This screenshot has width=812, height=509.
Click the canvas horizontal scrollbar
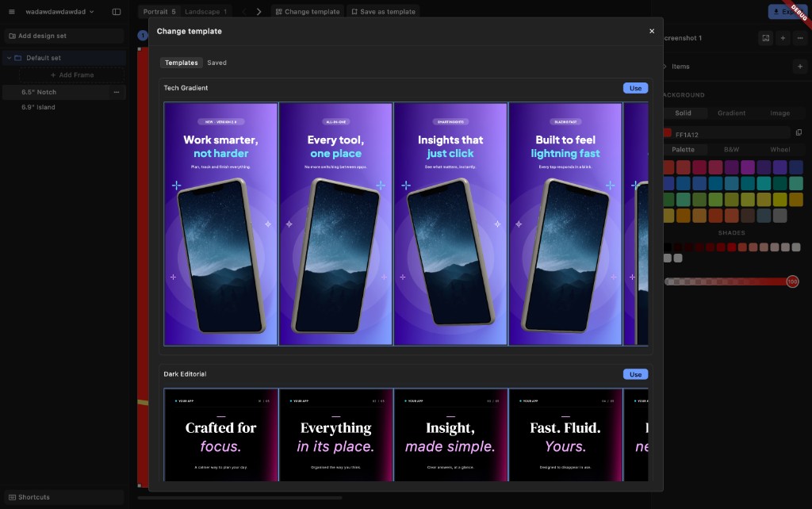[239, 498]
